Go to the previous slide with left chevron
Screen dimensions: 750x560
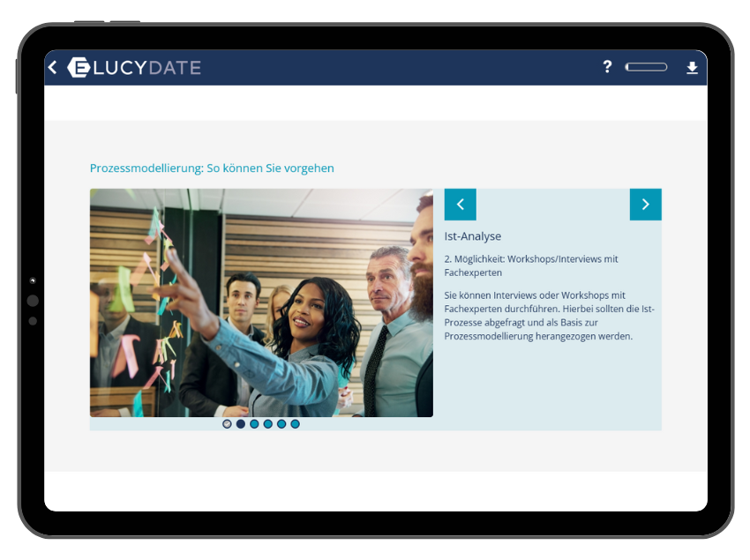click(460, 205)
